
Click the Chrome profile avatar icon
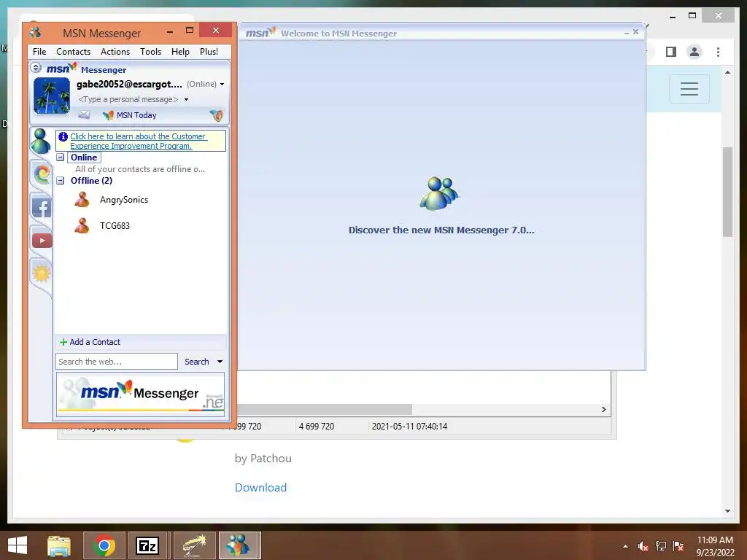(694, 52)
